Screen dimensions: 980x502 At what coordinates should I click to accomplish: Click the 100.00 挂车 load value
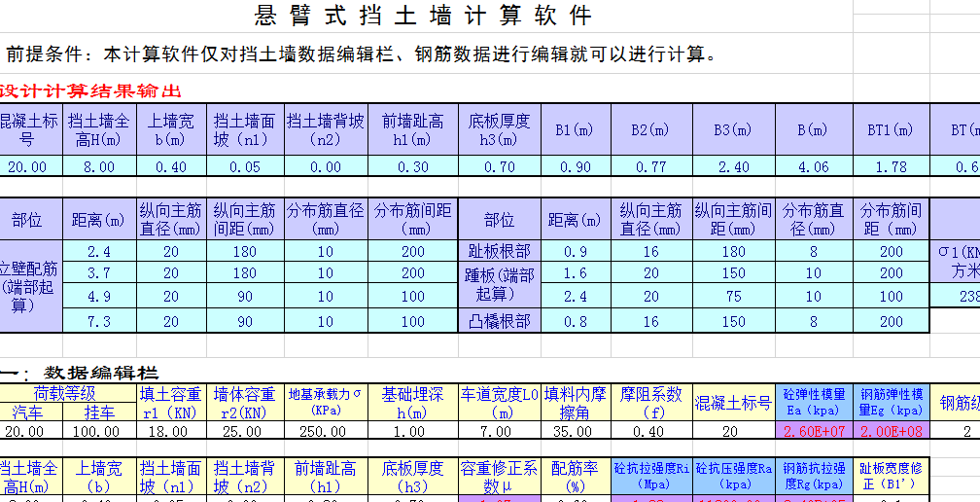pyautogui.click(x=99, y=431)
